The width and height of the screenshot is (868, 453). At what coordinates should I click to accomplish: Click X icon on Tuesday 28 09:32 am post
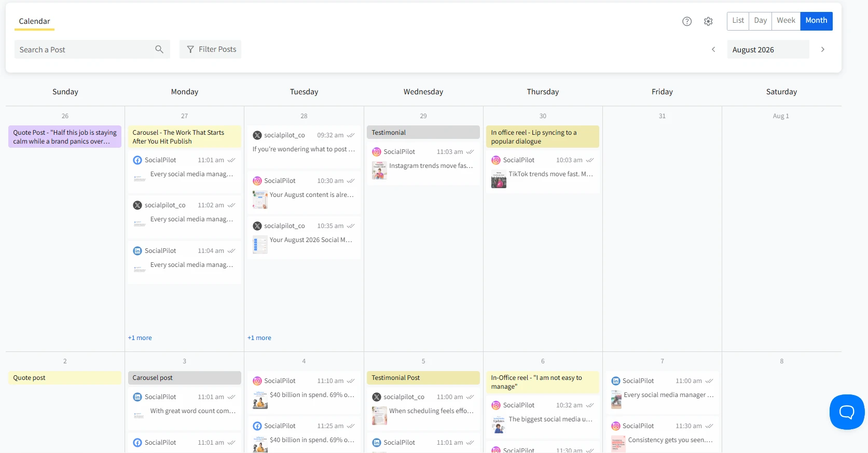(257, 135)
